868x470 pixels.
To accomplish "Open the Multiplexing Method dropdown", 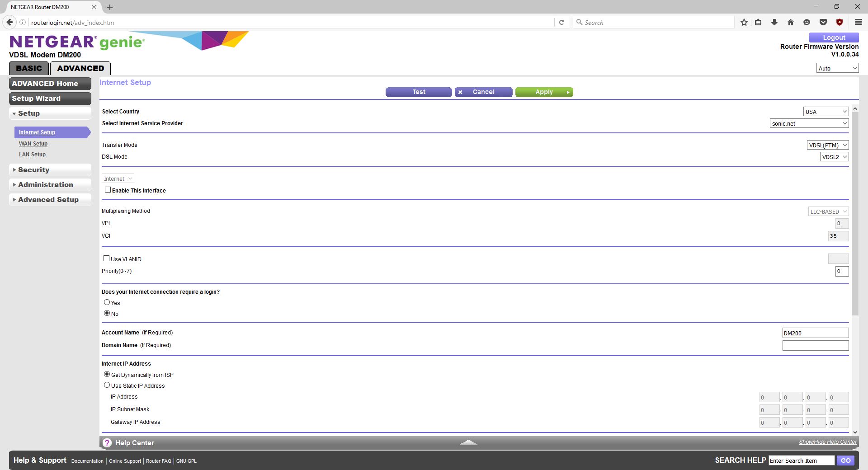I will click(x=829, y=211).
